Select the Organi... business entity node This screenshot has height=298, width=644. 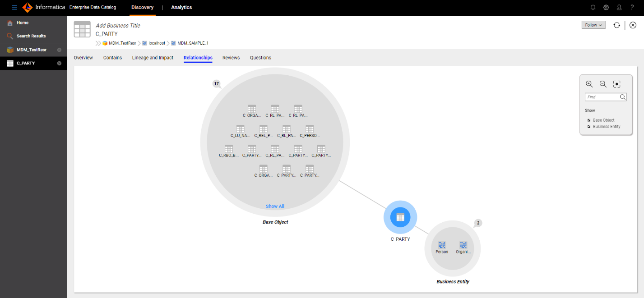(463, 248)
